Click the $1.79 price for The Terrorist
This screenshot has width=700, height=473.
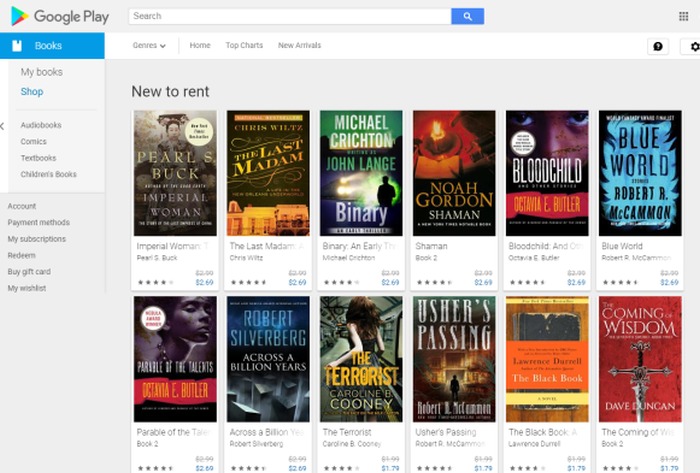[x=390, y=468]
